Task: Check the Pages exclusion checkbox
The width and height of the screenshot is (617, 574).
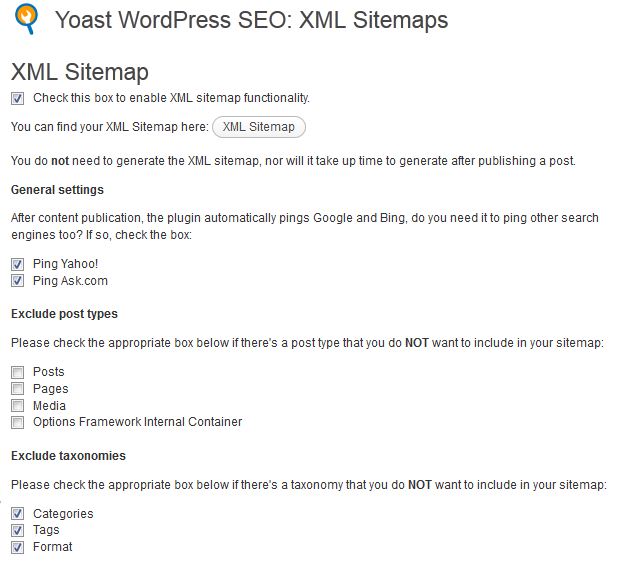Action: click(17, 389)
